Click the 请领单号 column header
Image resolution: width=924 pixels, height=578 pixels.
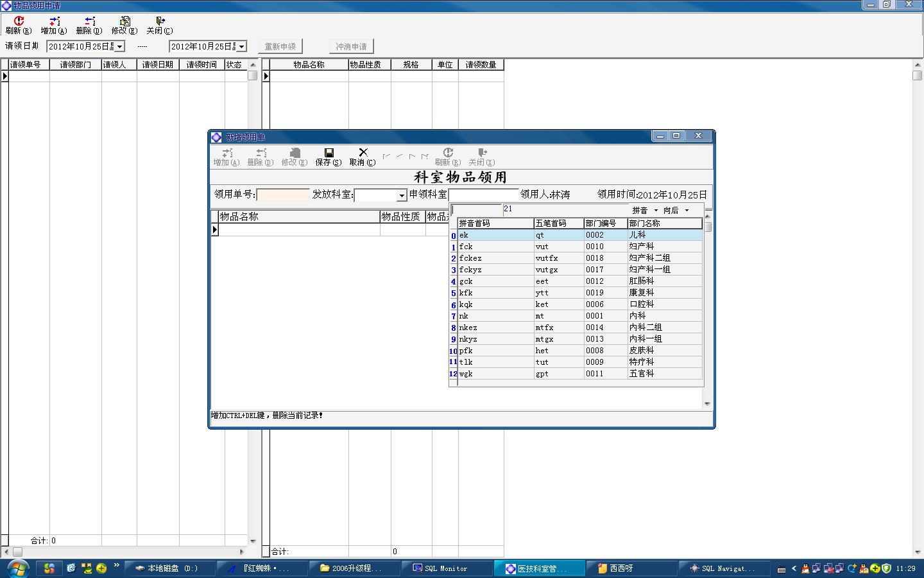coord(29,65)
